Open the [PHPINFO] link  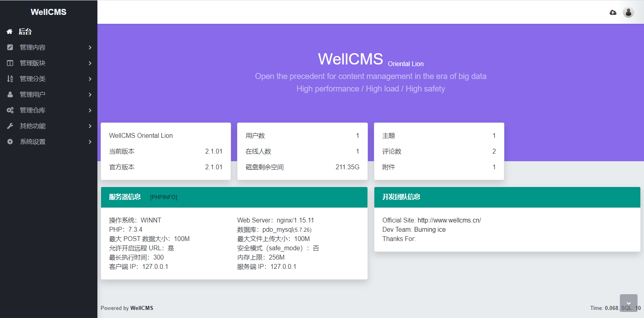coord(163,197)
